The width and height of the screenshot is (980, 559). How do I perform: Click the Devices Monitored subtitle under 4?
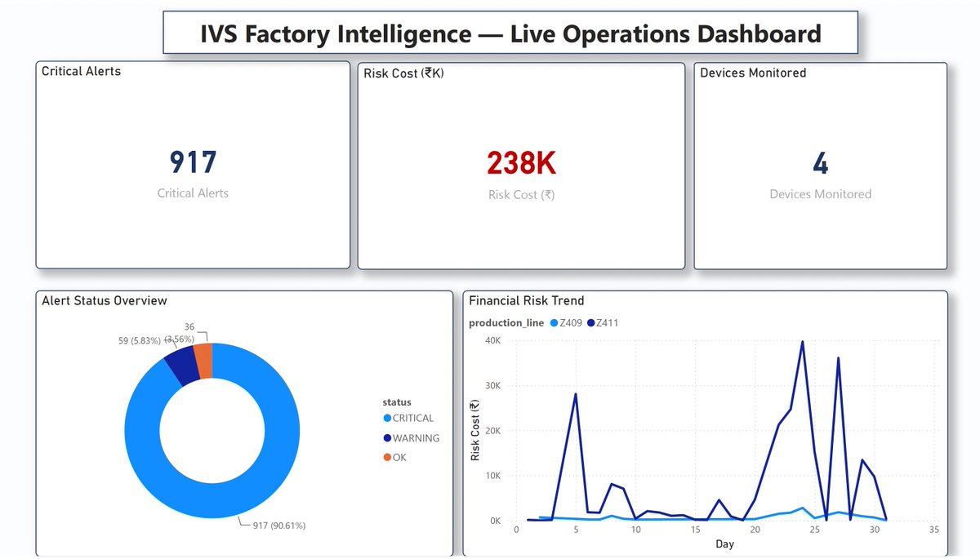[820, 194]
